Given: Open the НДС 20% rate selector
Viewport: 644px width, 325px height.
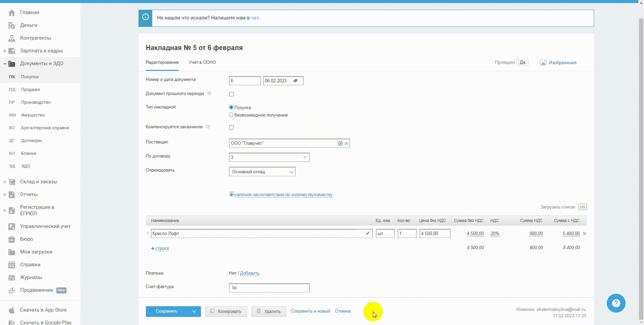Looking at the screenshot, I should (494, 233).
